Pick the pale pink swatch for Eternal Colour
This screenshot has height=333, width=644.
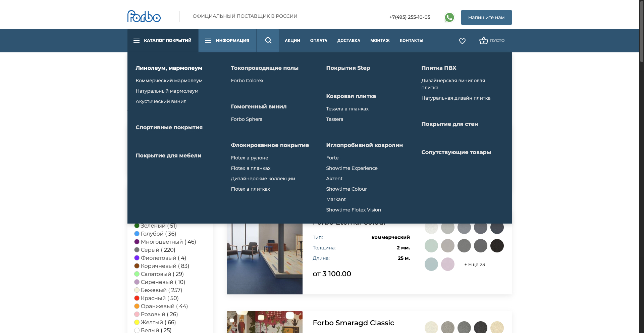448,264
